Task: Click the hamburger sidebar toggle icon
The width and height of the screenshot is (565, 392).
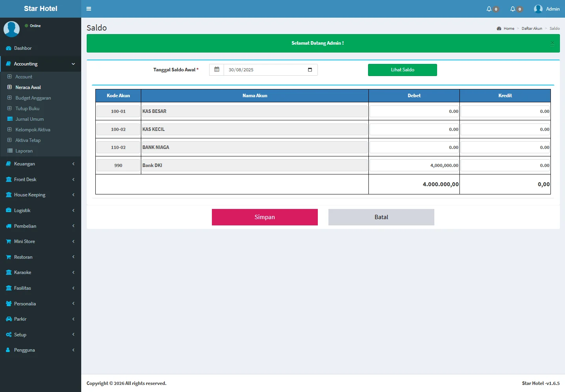Action: pyautogui.click(x=89, y=9)
